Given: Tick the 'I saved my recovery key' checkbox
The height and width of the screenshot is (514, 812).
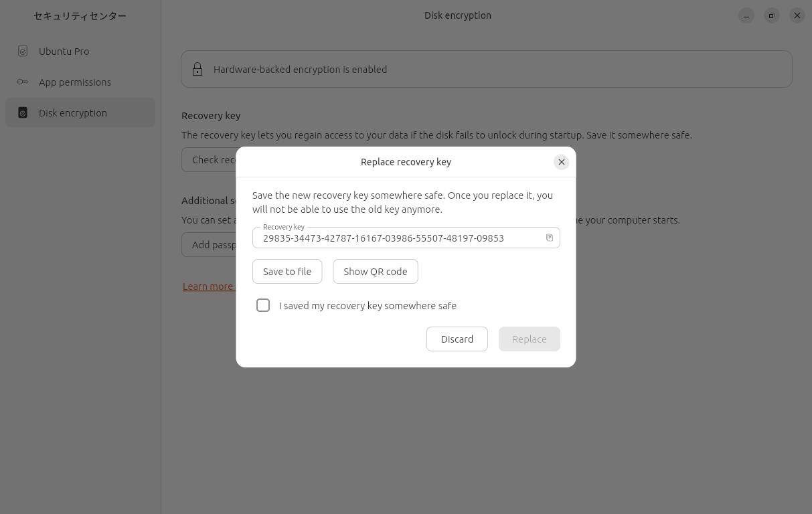Looking at the screenshot, I should coord(263,305).
